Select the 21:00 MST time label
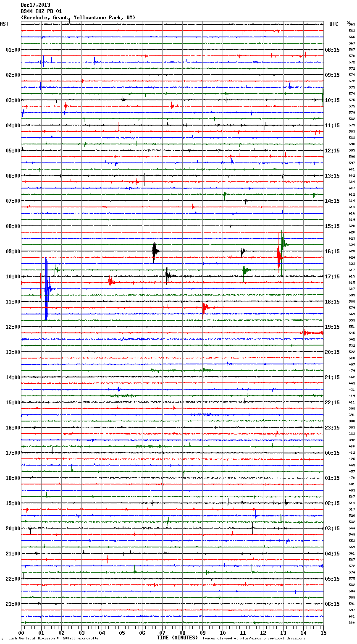 coord(13,554)
